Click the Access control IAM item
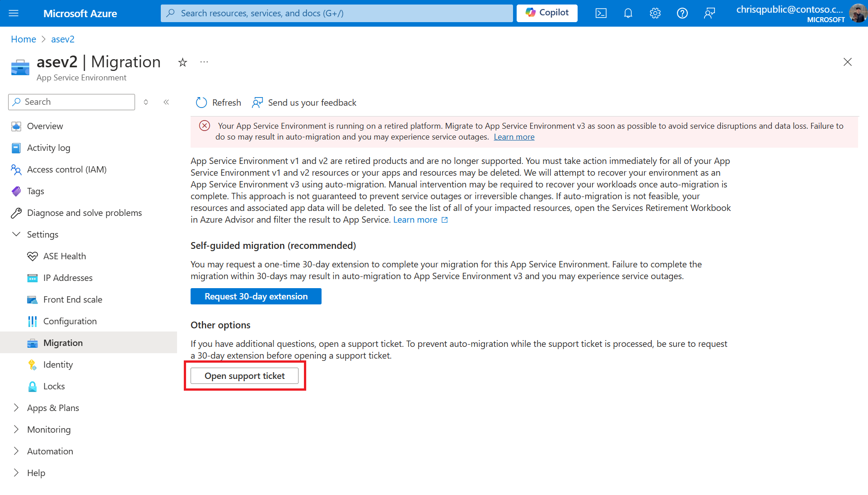The width and height of the screenshot is (868, 495). point(66,169)
